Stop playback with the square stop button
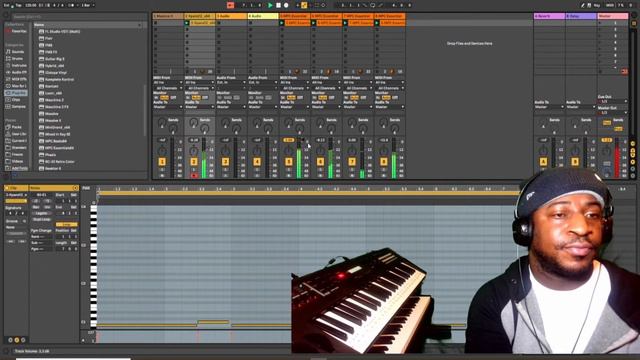This screenshot has height=360, width=640. tap(278, 5)
